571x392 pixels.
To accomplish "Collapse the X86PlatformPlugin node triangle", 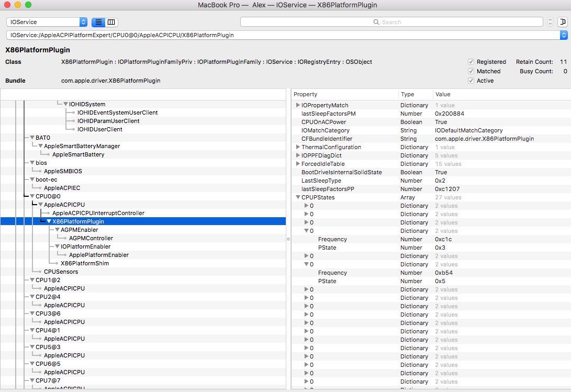I will (49, 221).
